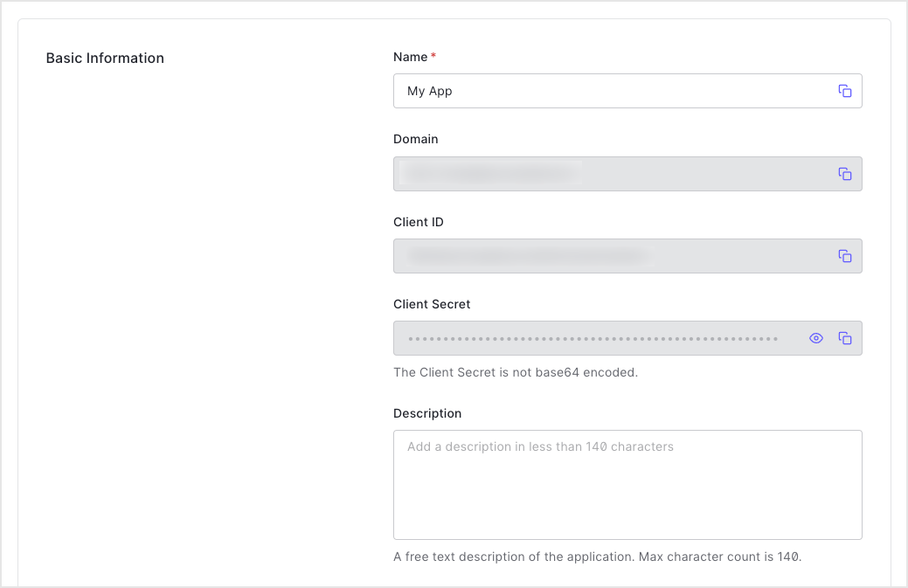Reveal the hidden Client Secret with the eye icon
This screenshot has width=908, height=588.
(815, 337)
